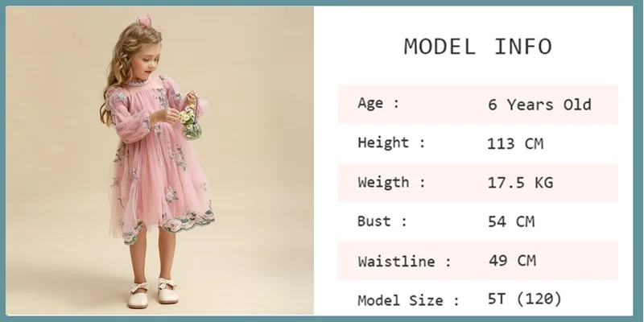Click the 49 CM waistline value
644x322 pixels.
point(512,260)
